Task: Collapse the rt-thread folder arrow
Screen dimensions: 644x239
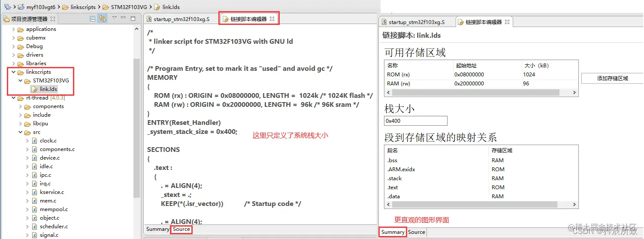Action: coord(13,98)
